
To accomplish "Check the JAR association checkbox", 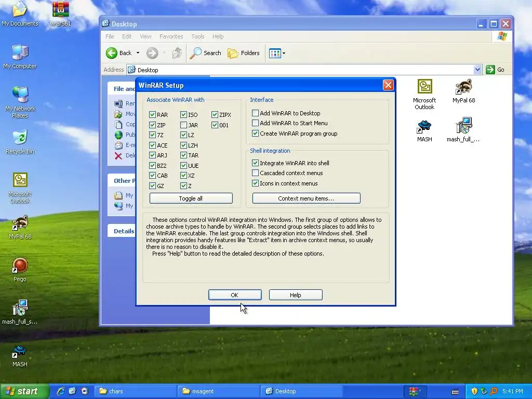I will [183, 125].
